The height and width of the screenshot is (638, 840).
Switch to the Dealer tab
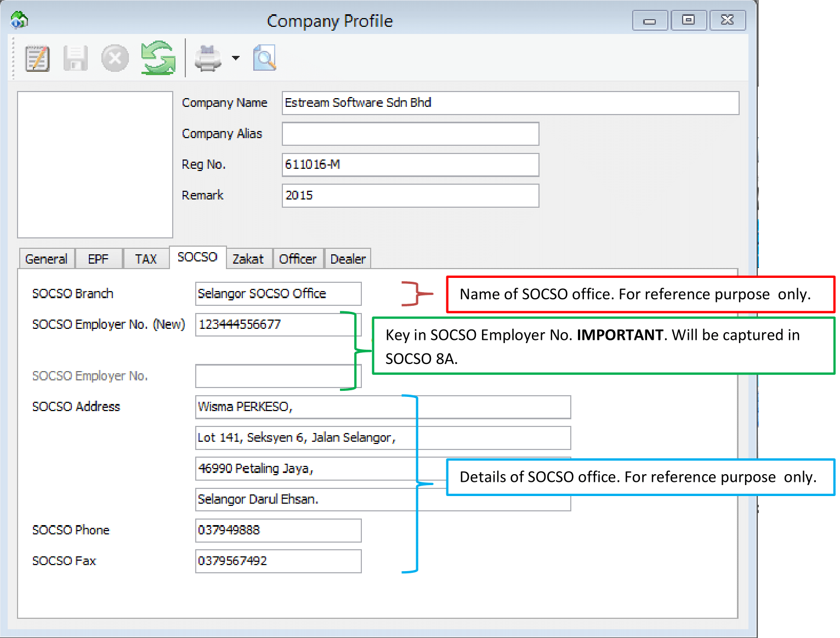(x=348, y=259)
